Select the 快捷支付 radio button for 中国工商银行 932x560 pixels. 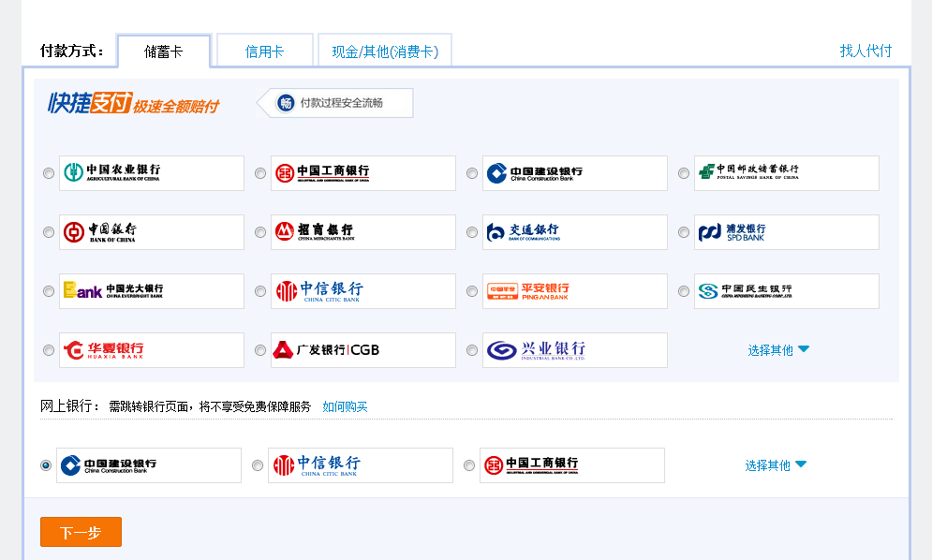(260, 173)
